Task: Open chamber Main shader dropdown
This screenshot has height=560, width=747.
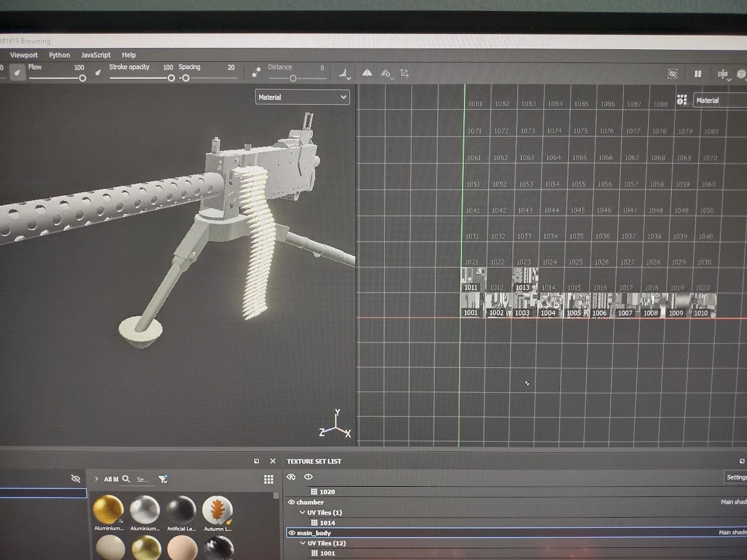Action: (x=733, y=502)
